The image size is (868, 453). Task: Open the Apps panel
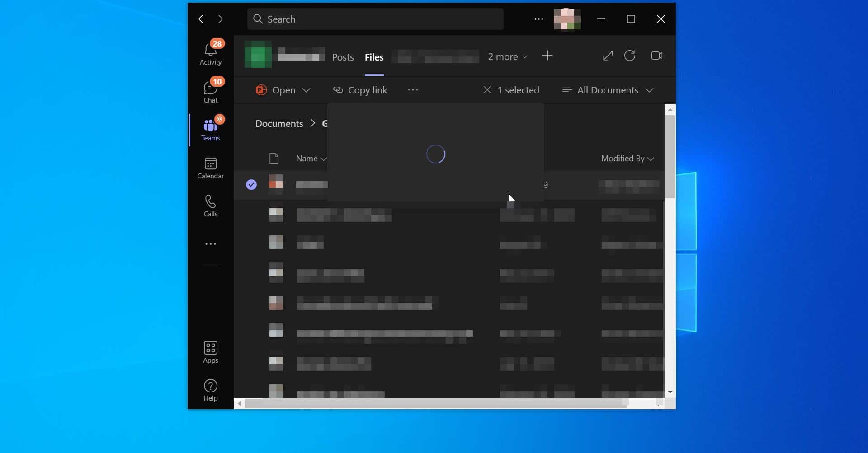point(211,352)
